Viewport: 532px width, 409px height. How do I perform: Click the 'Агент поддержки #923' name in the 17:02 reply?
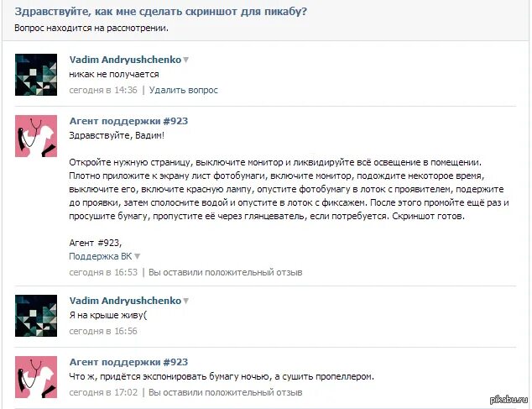point(128,361)
